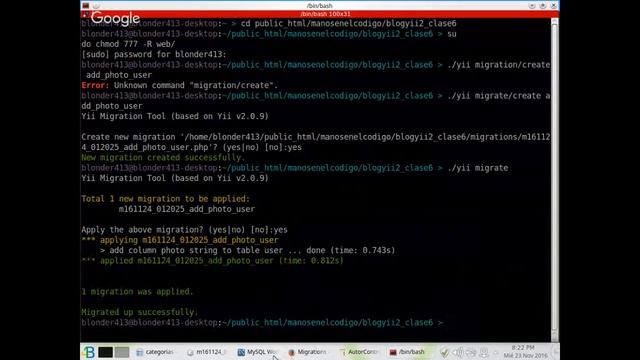Click '1 migration was applied.' line
Image resolution: width=640 pixels, height=360 pixels.
click(137, 291)
